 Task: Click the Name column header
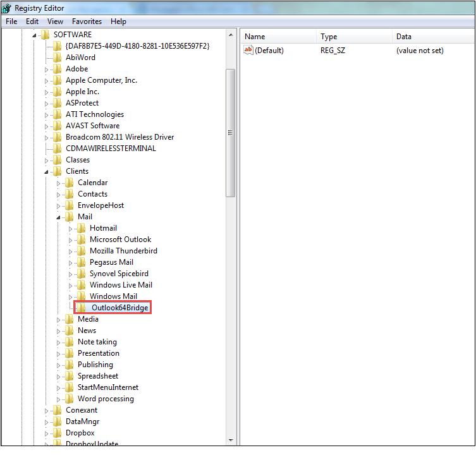(x=279, y=37)
